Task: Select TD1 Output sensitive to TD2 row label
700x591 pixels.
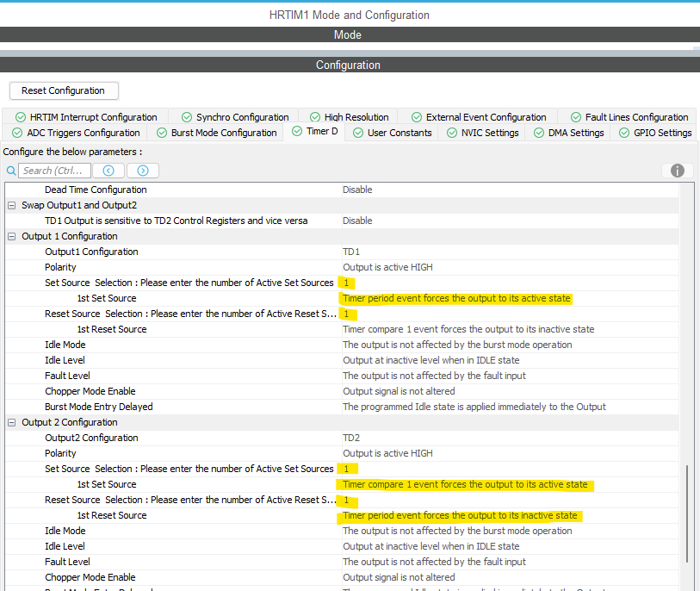Action: (176, 221)
